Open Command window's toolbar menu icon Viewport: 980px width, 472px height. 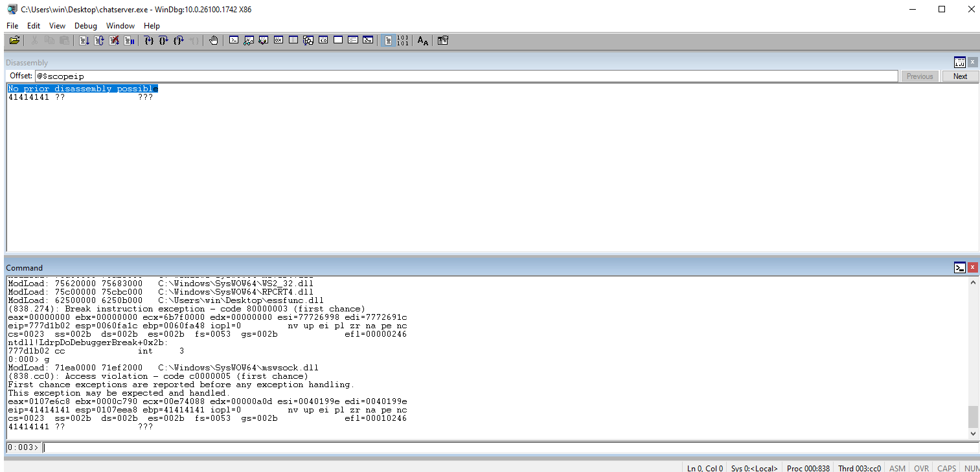[x=959, y=267]
